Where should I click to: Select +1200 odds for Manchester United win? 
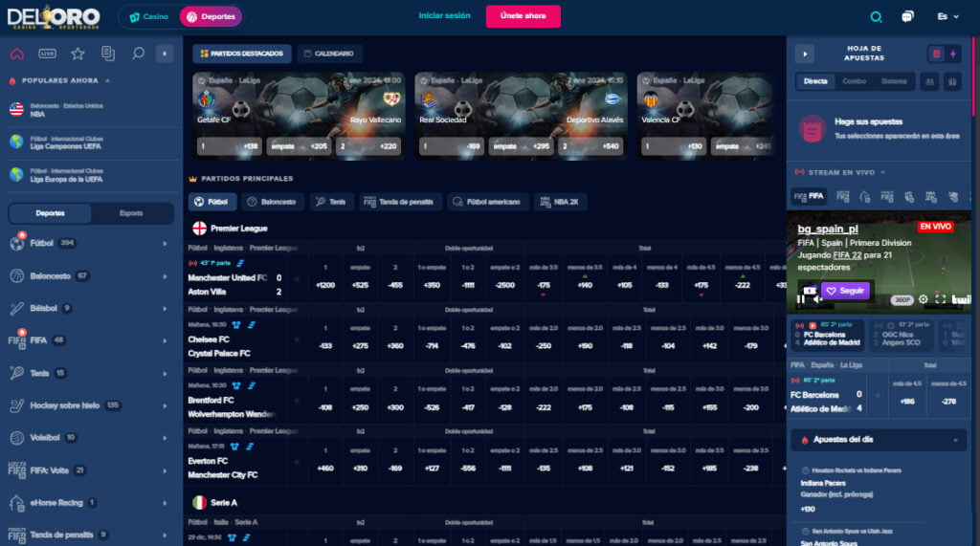click(x=326, y=285)
